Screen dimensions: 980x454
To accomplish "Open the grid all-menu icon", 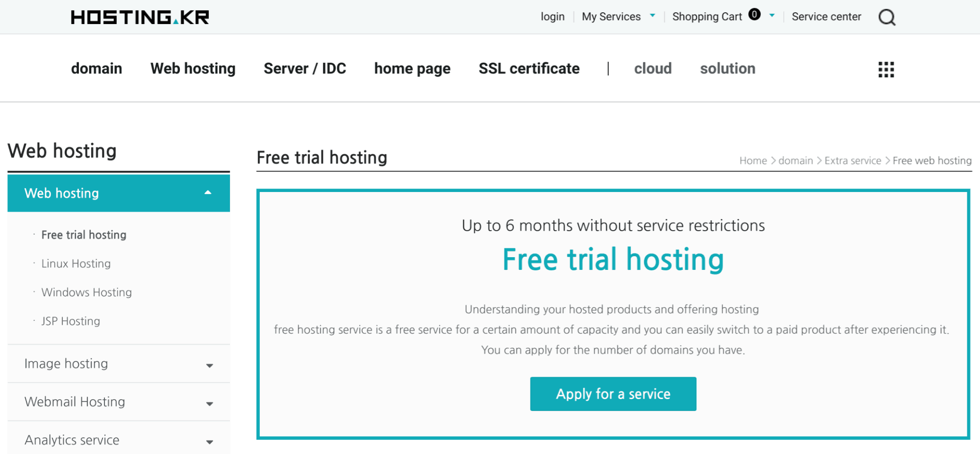I will point(886,69).
